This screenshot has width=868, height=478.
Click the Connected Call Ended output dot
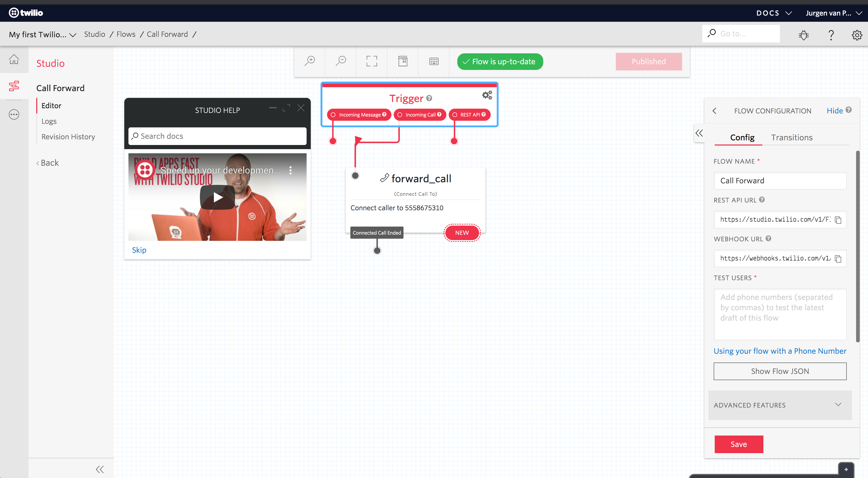377,250
